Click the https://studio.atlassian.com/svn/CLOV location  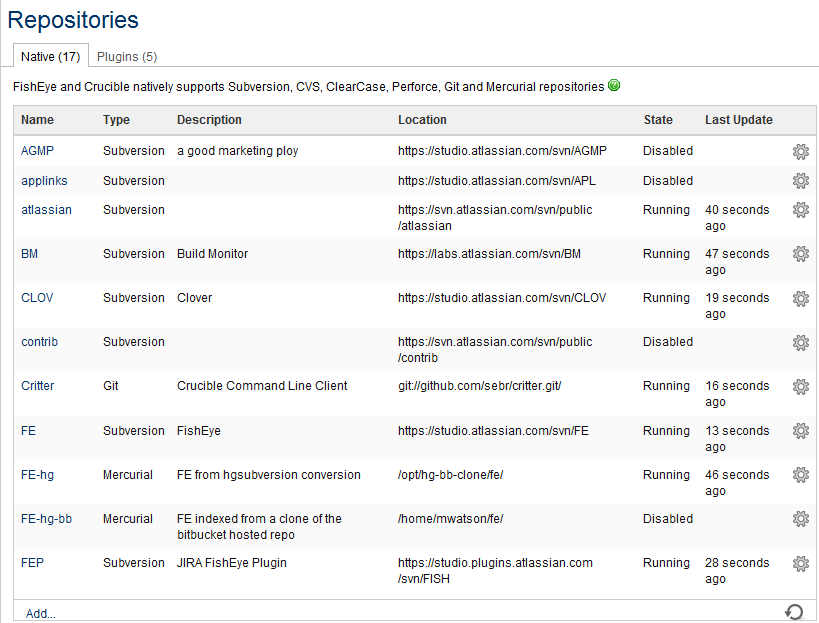502,298
